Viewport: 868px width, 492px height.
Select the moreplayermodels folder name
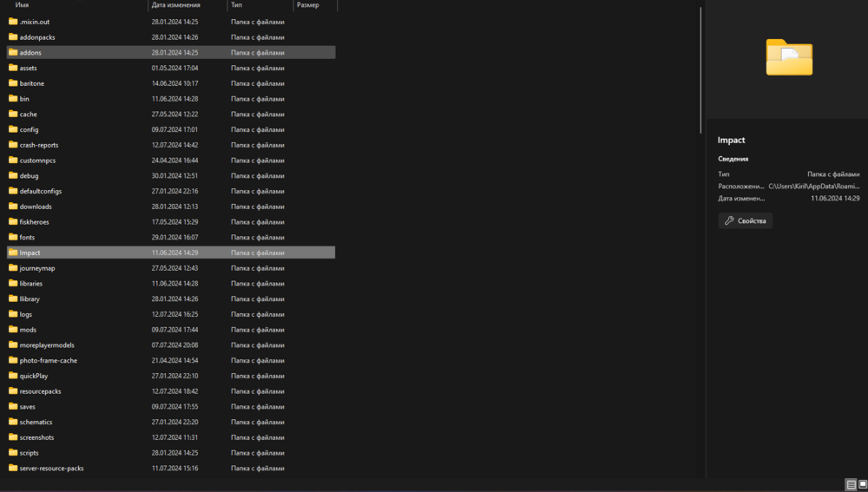pyautogui.click(x=47, y=344)
